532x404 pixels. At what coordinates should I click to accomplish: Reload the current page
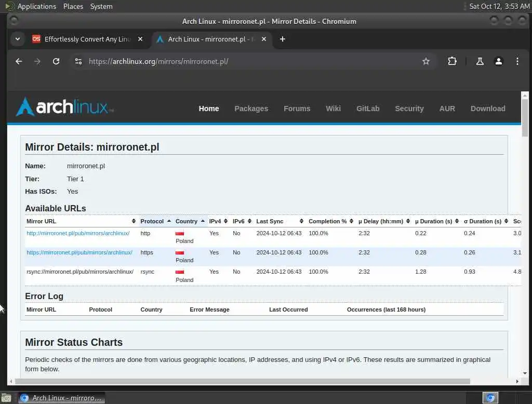click(56, 61)
